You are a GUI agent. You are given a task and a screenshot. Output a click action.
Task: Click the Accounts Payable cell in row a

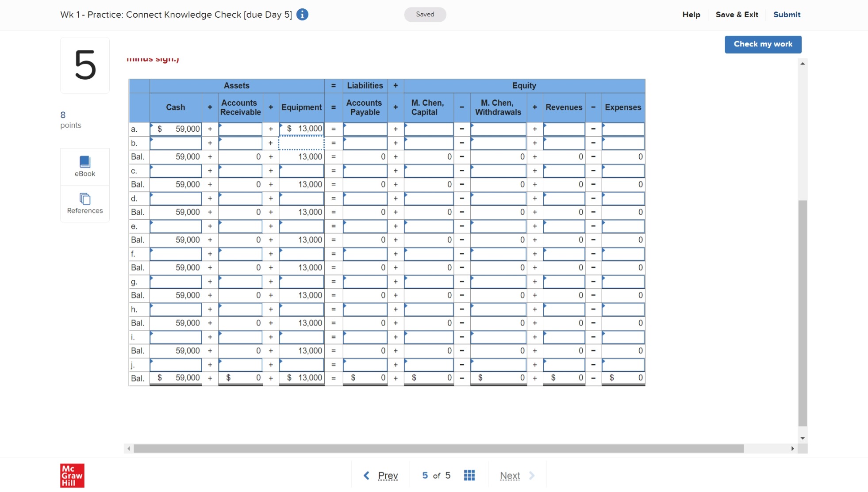[x=365, y=128]
